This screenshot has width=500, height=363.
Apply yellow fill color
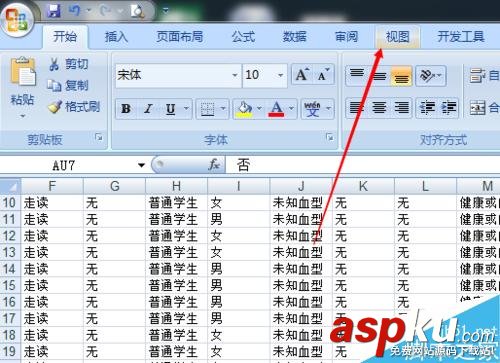244,109
